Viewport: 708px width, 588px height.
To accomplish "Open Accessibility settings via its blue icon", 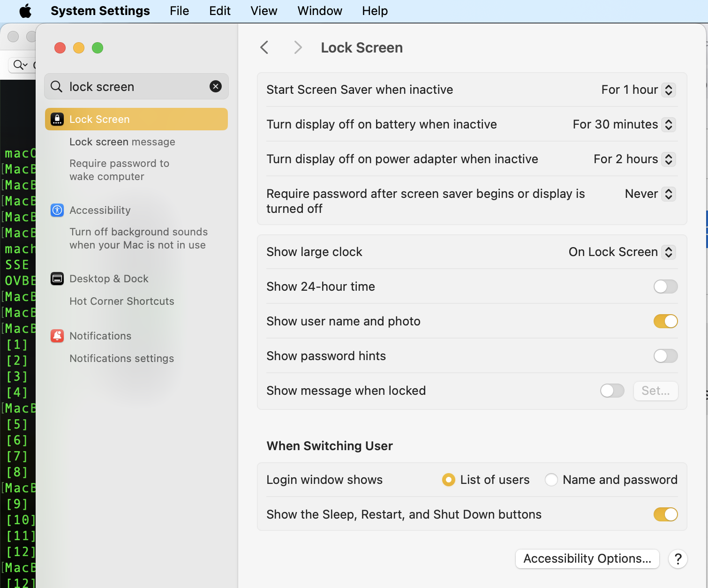I will click(x=57, y=210).
